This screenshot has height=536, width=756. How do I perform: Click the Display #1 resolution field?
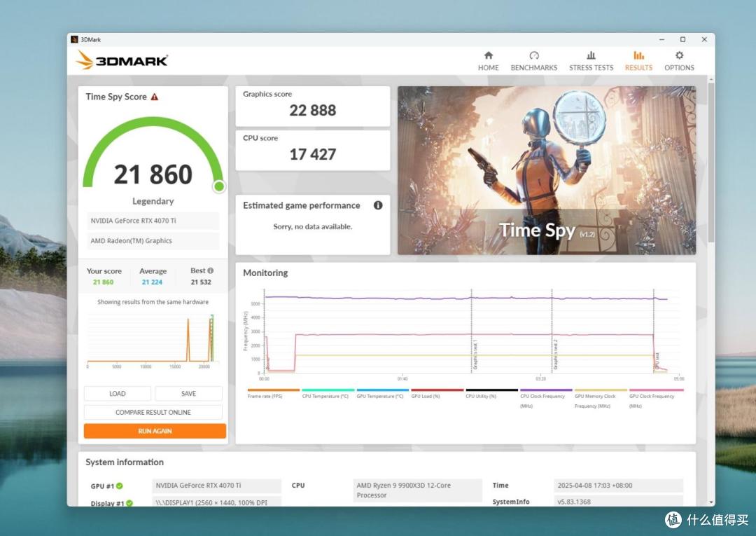point(216,501)
